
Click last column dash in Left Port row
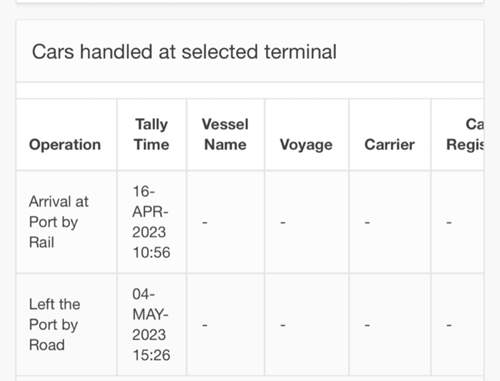pyautogui.click(x=449, y=325)
